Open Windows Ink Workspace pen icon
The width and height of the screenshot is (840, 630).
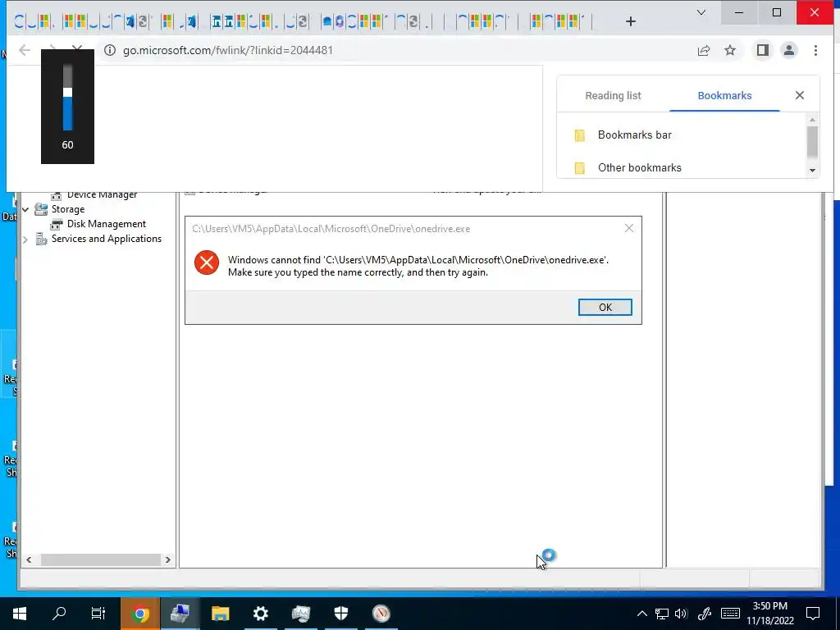(704, 614)
